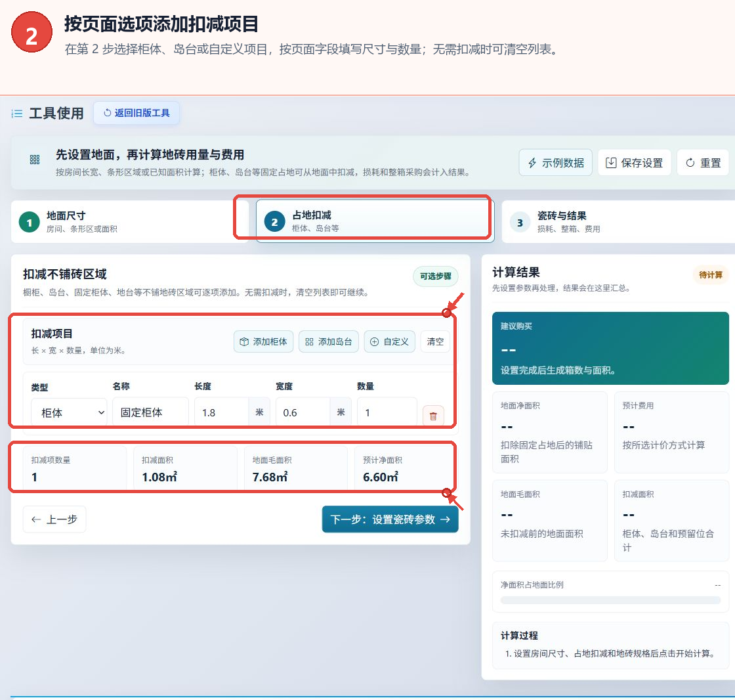Load 示例数据 sample data
This screenshot has height=700, width=735.
coord(555,163)
